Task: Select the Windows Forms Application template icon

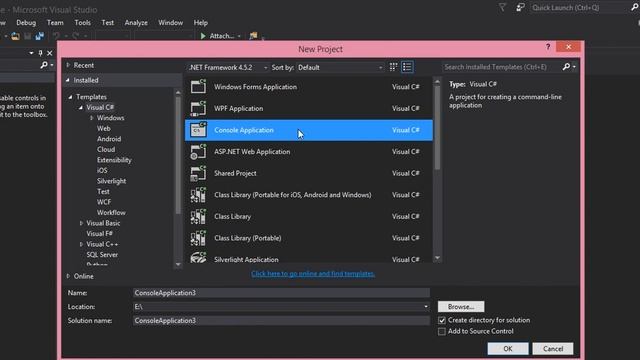Action: coord(198,87)
